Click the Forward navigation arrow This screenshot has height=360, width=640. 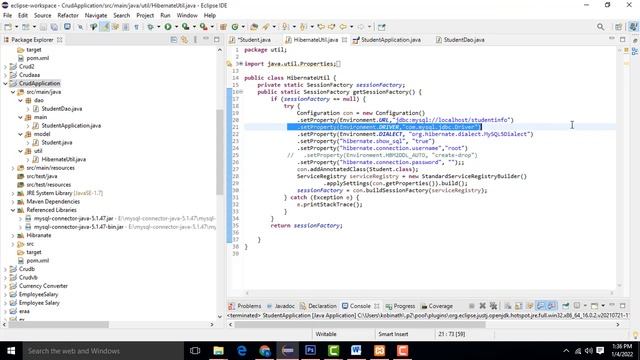361,27
